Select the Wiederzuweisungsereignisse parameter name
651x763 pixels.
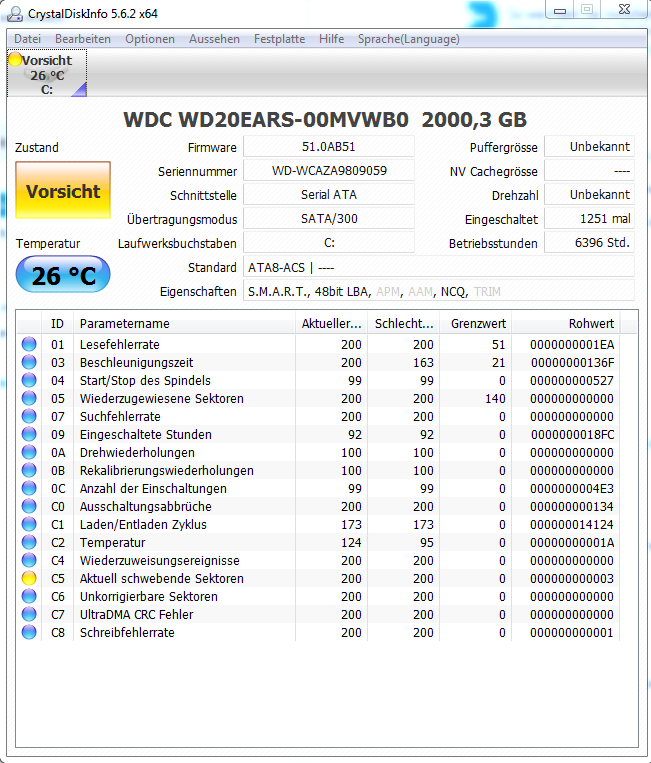(x=160, y=561)
